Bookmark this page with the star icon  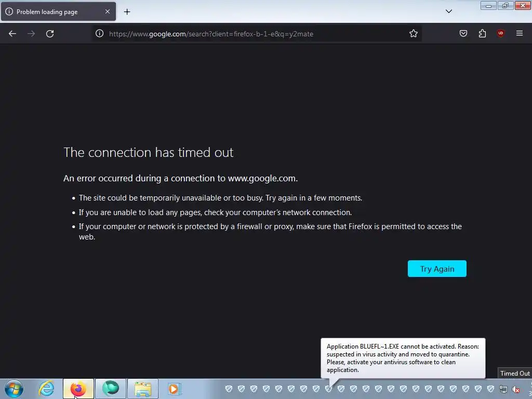413,33
